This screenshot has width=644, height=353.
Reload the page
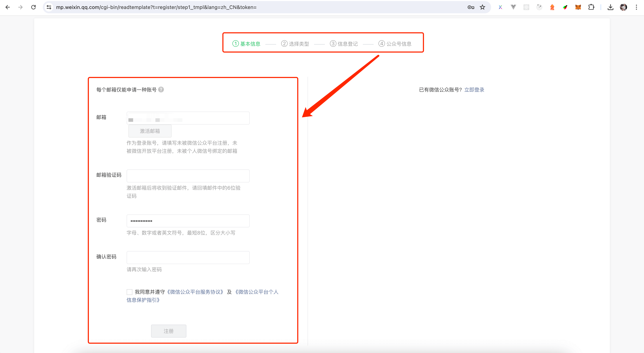click(33, 7)
